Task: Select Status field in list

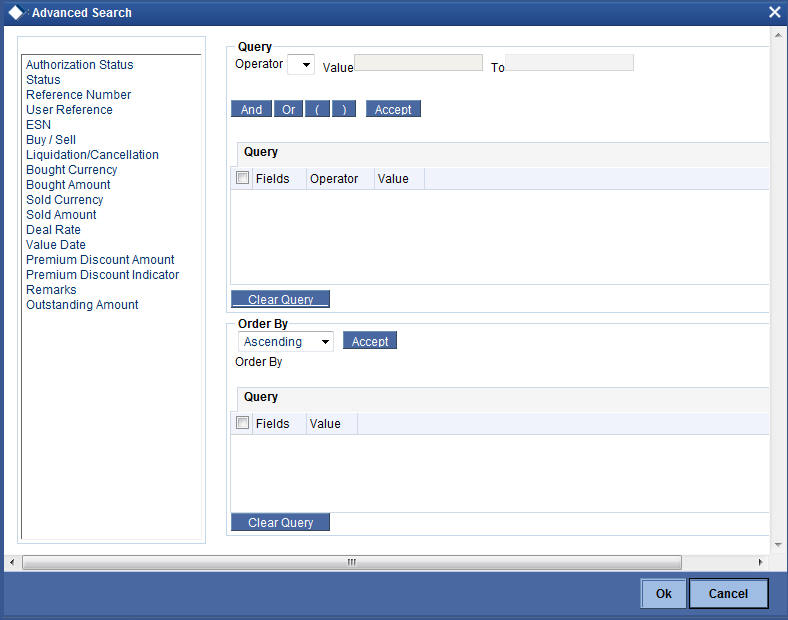Action: point(43,80)
